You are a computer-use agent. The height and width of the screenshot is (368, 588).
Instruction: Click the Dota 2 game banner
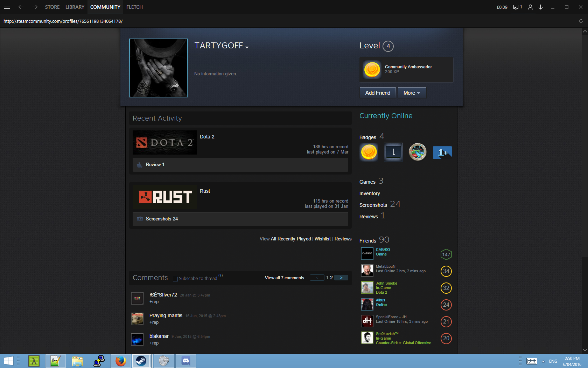coord(164,143)
